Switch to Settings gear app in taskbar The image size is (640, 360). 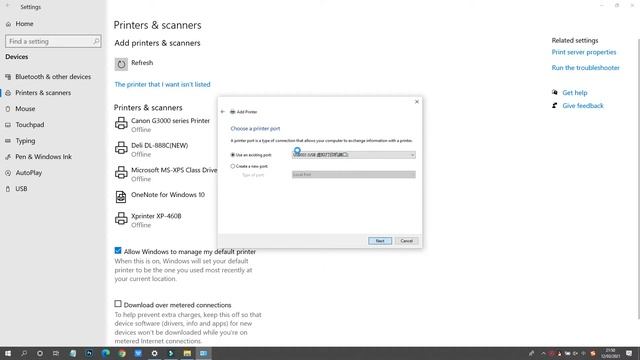tap(154, 353)
